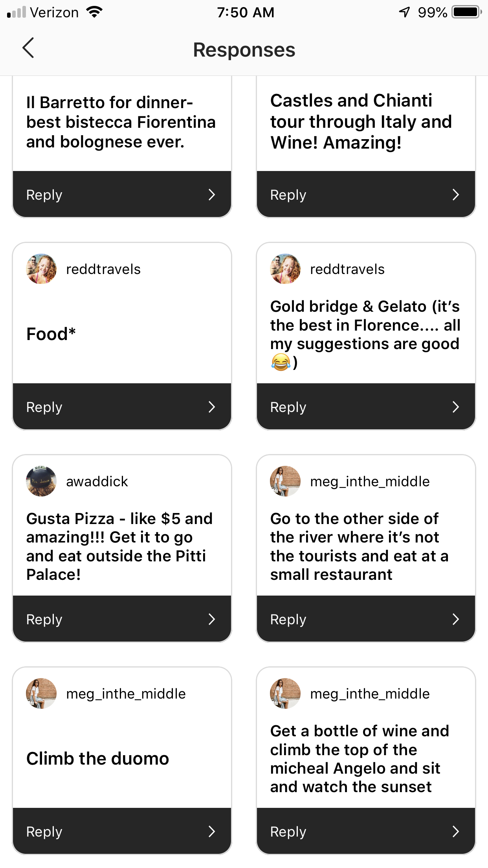The height and width of the screenshot is (868, 488).
Task: Tap meg_inthe_middle avatar on wine sunset response
Action: [x=285, y=693]
